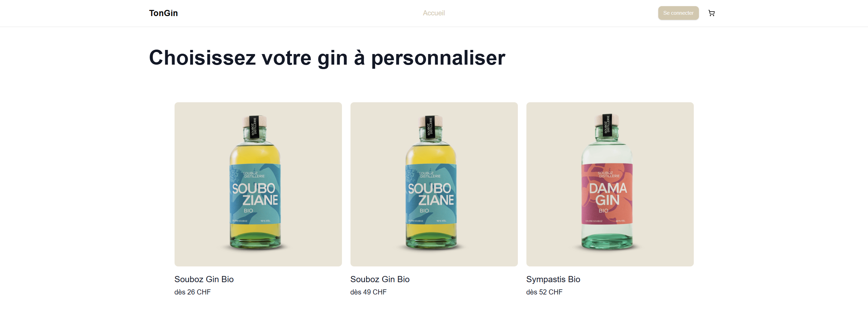Image resolution: width=868 pixels, height=315 pixels.
Task: Open the Sympastis Bio product title
Action: click(x=553, y=279)
